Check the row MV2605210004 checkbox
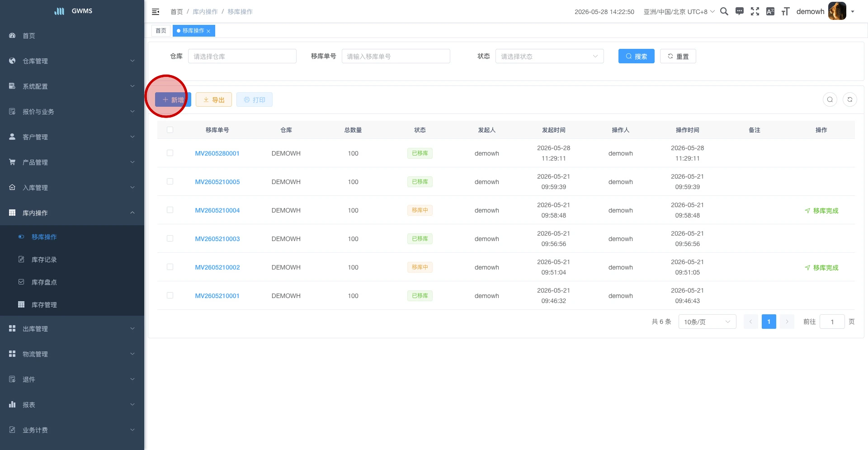The width and height of the screenshot is (868, 450). 170,210
